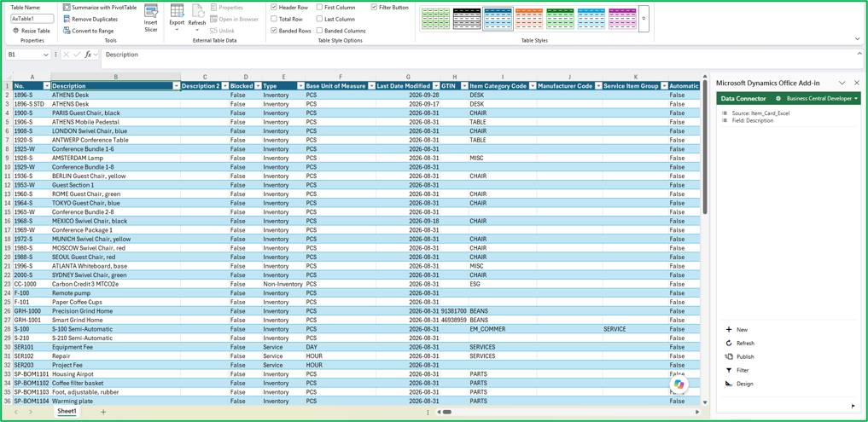Expand the Name Box dropdown arrow
Image resolution: width=868 pixels, height=422 pixels.
click(45, 55)
